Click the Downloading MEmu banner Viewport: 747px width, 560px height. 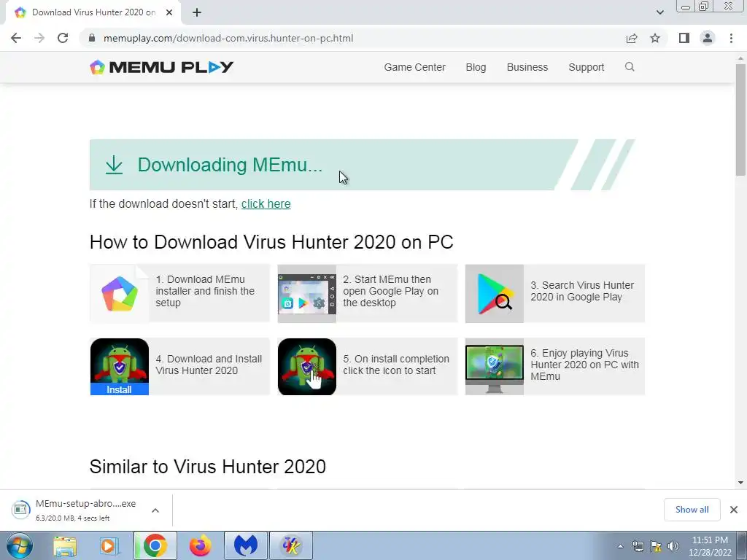362,165
